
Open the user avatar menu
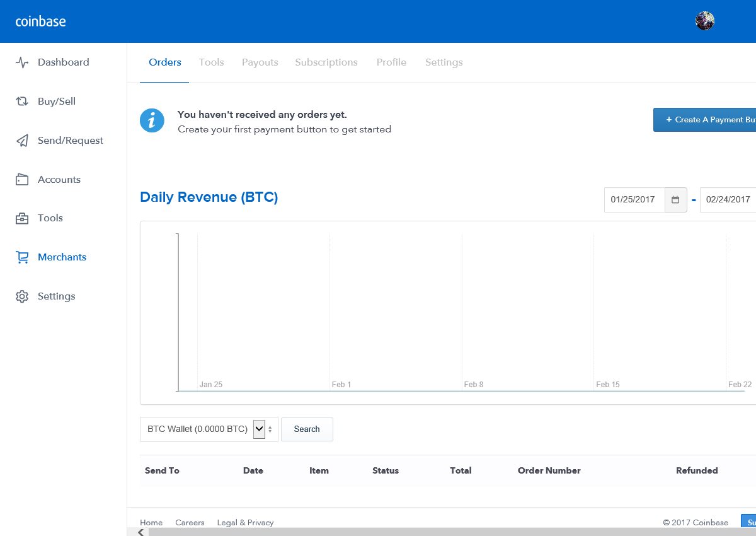(x=705, y=21)
